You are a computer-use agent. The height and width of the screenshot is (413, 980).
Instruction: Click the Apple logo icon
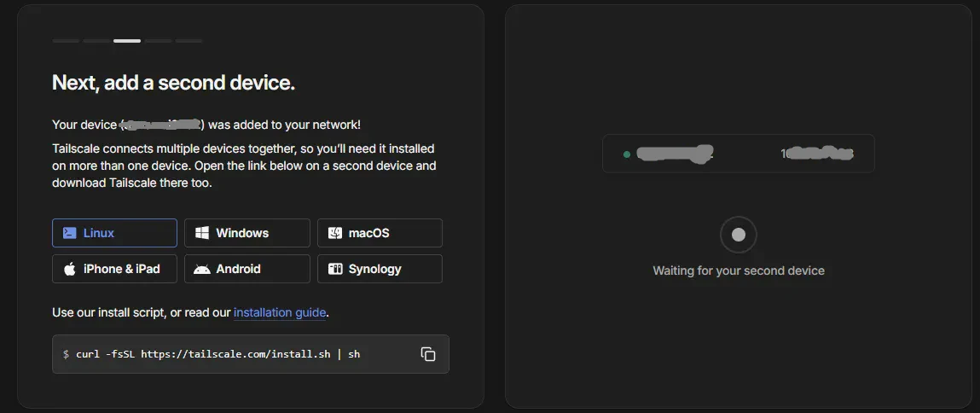(69, 269)
